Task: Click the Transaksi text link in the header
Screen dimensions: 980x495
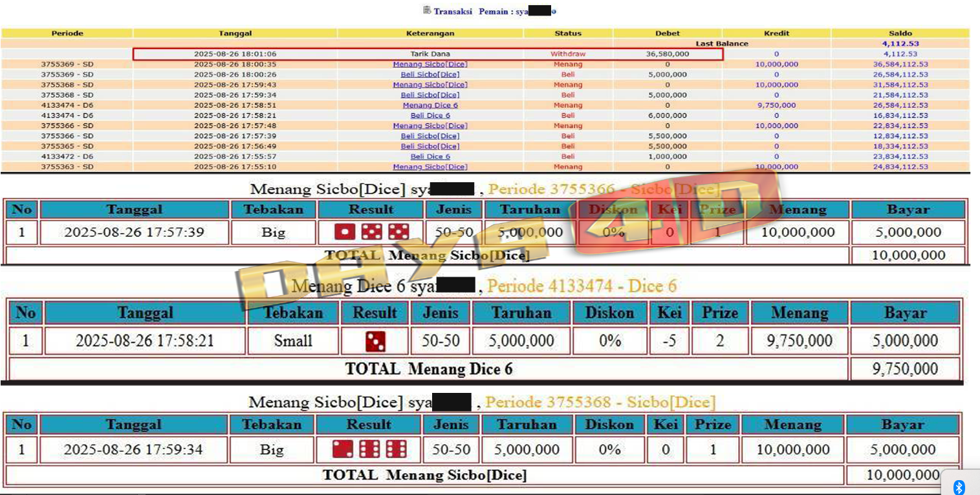Action: [x=453, y=12]
